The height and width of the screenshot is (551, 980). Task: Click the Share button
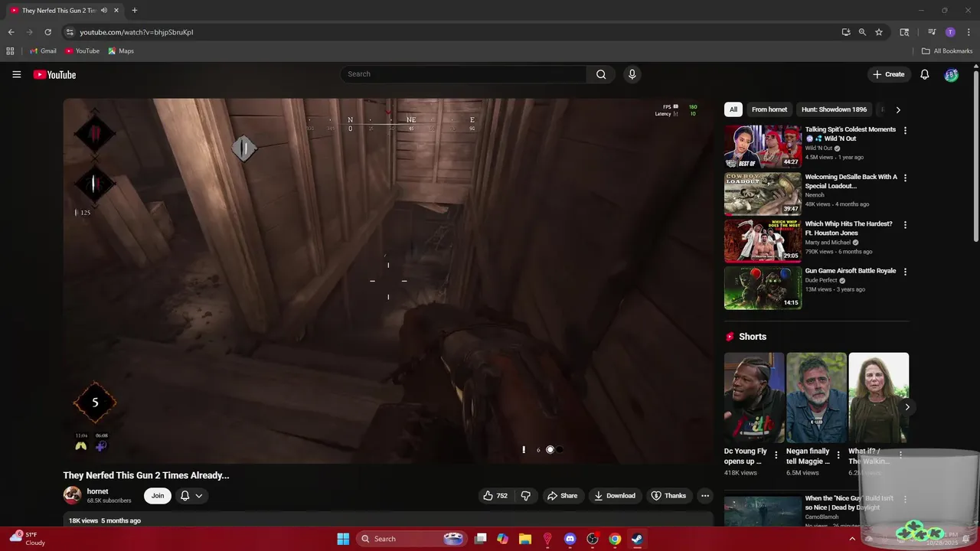[562, 496]
